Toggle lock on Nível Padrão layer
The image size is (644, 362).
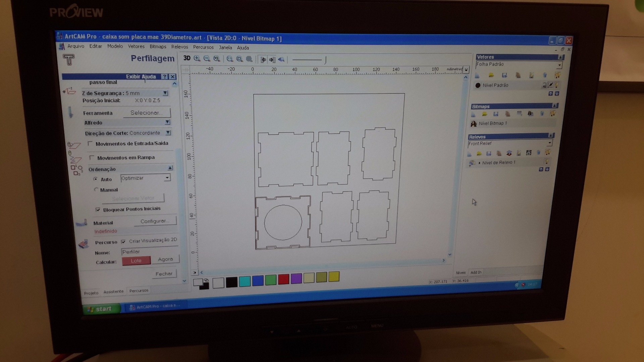544,85
